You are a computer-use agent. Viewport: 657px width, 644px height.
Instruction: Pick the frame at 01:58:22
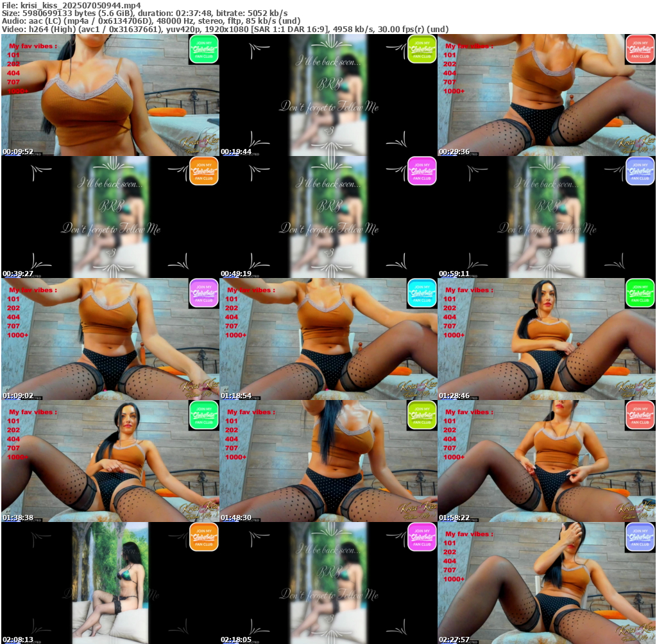[547, 461]
